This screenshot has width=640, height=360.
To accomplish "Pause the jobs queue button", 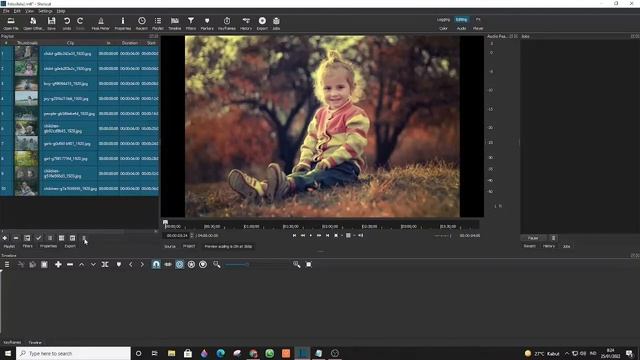I will pos(533,238).
